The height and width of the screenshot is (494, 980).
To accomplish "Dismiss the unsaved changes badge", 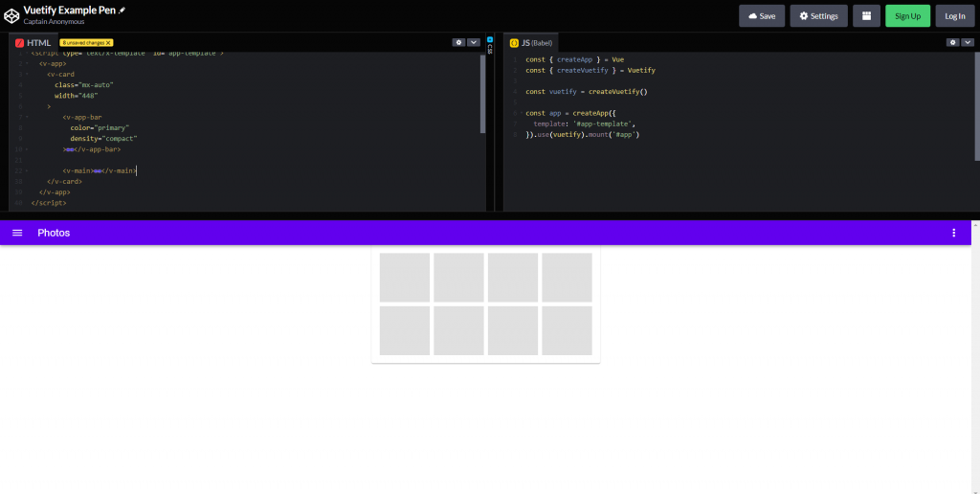I will (109, 42).
